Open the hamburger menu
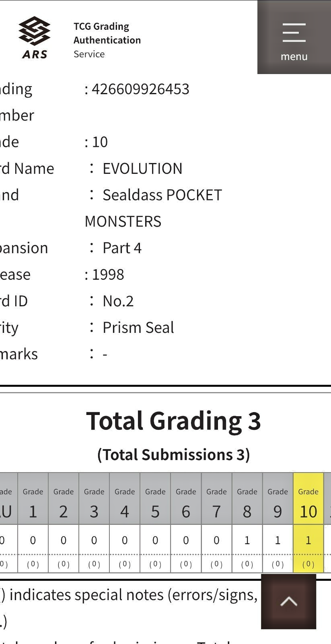The image size is (331, 644). pos(294,37)
